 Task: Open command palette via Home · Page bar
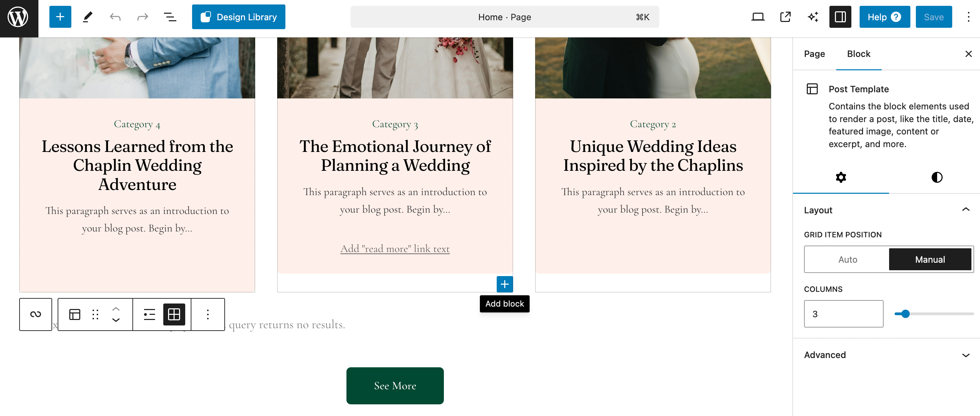tap(505, 17)
